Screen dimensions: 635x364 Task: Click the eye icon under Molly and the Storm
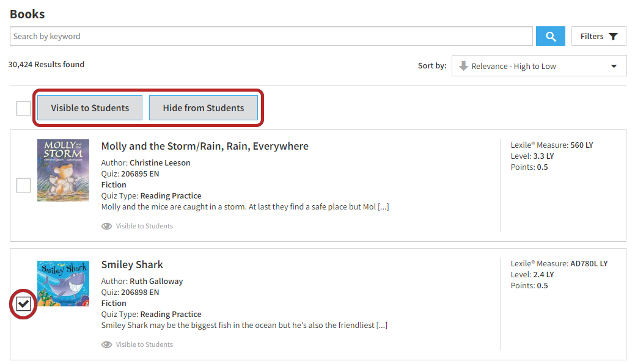click(106, 226)
